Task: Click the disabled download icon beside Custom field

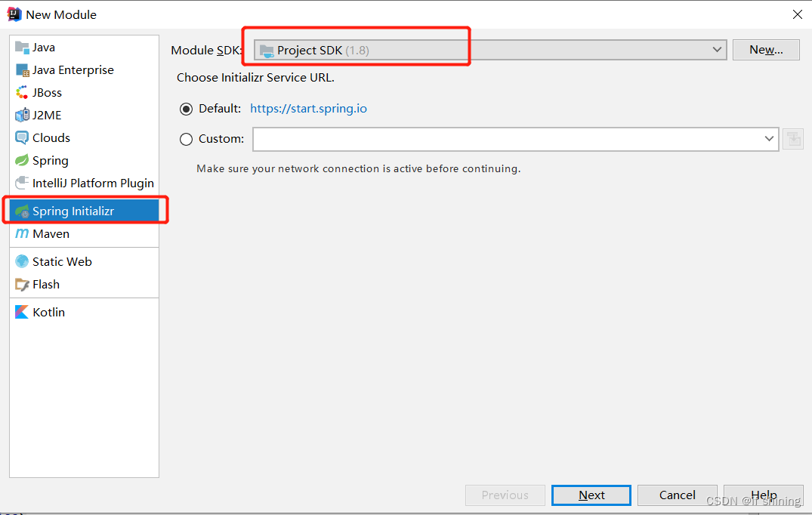Action: (793, 139)
